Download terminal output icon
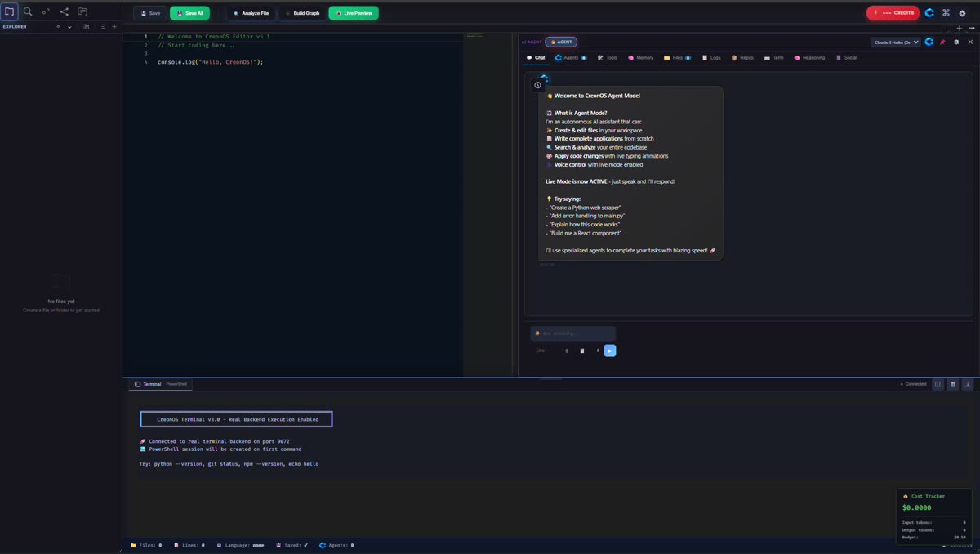This screenshot has height=554, width=980. [x=968, y=384]
